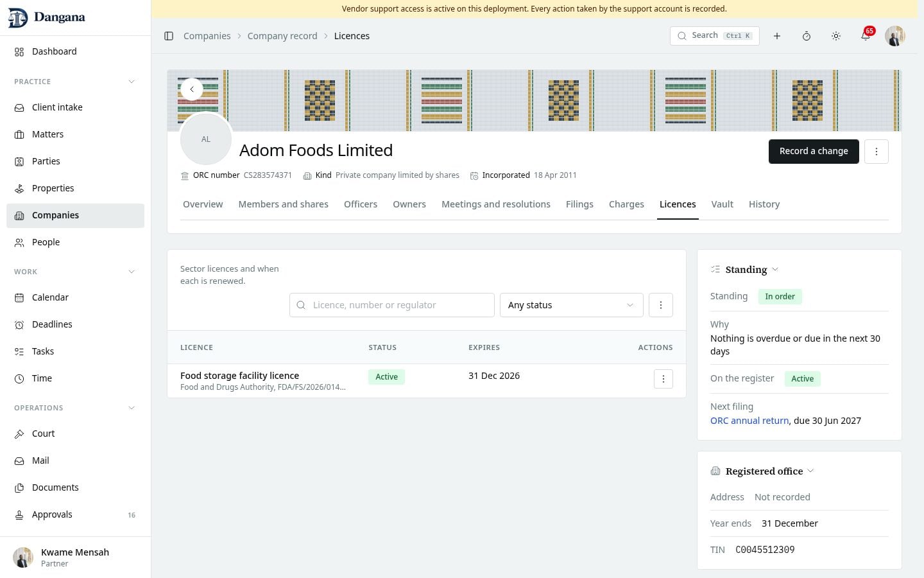The width and height of the screenshot is (924, 578).
Task: Open the Any status dropdown
Action: [571, 305]
